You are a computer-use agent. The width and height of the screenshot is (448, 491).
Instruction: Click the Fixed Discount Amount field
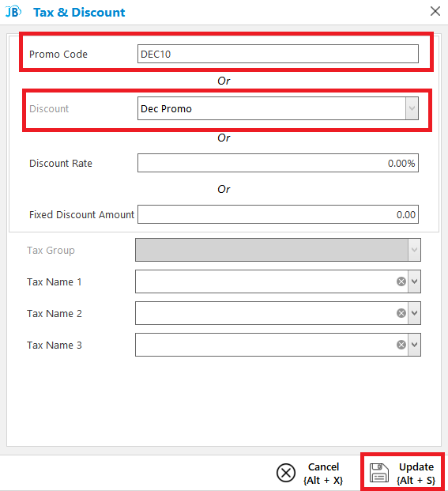pyautogui.click(x=278, y=214)
